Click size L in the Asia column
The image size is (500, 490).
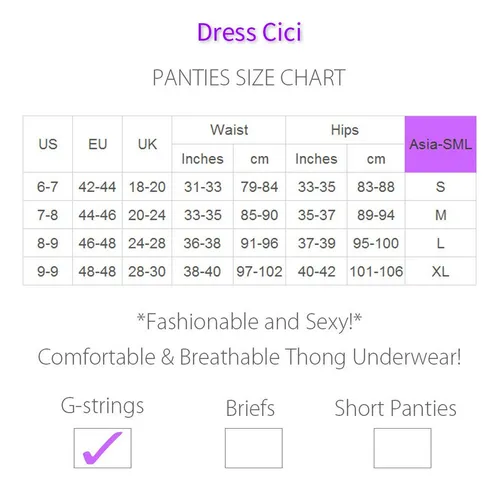point(440,243)
